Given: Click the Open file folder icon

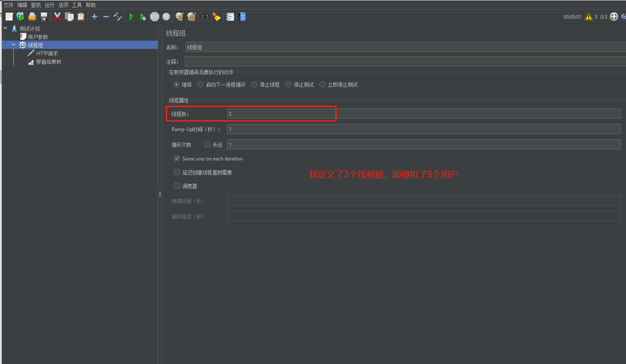Looking at the screenshot, I should [x=32, y=17].
